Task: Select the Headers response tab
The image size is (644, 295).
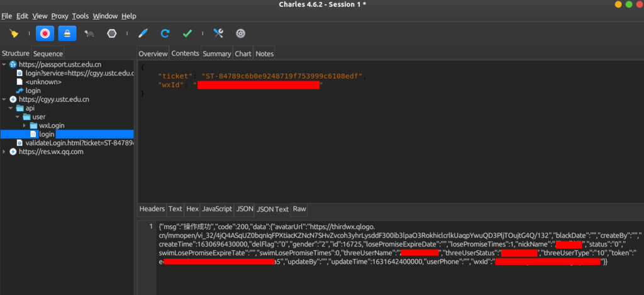Action: click(x=152, y=209)
